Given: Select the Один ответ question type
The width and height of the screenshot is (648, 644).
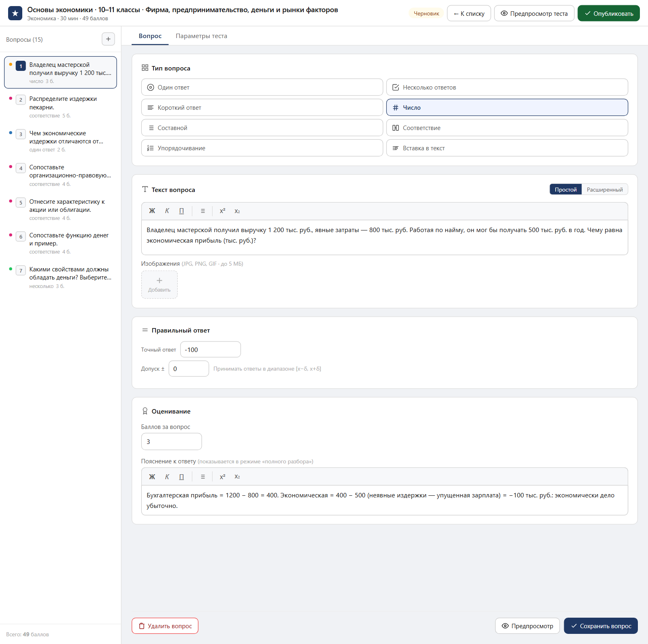Looking at the screenshot, I should pyautogui.click(x=262, y=87).
